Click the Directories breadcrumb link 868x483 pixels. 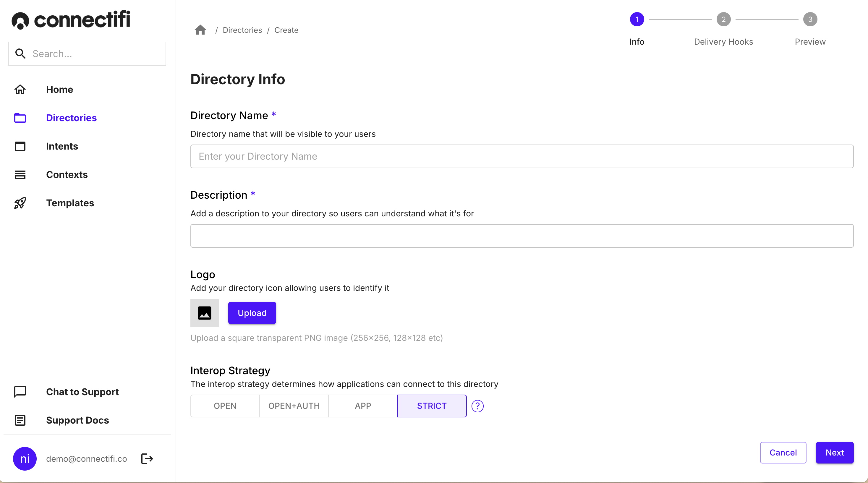242,30
